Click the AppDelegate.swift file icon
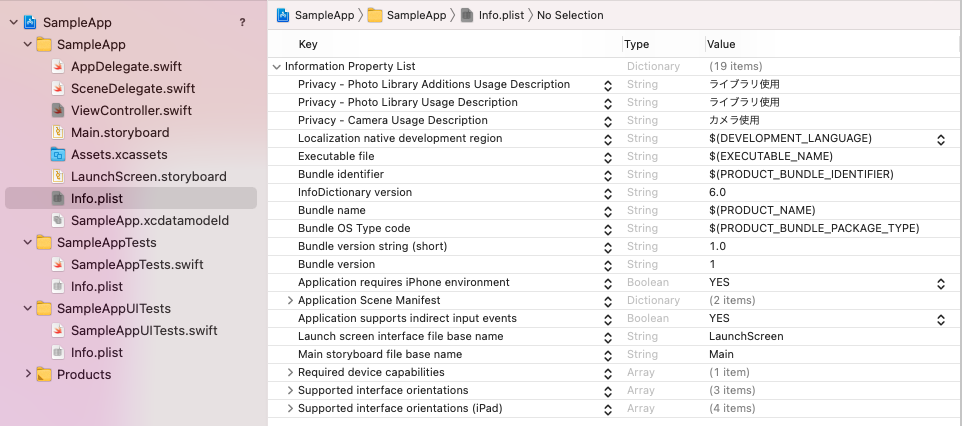 58,67
